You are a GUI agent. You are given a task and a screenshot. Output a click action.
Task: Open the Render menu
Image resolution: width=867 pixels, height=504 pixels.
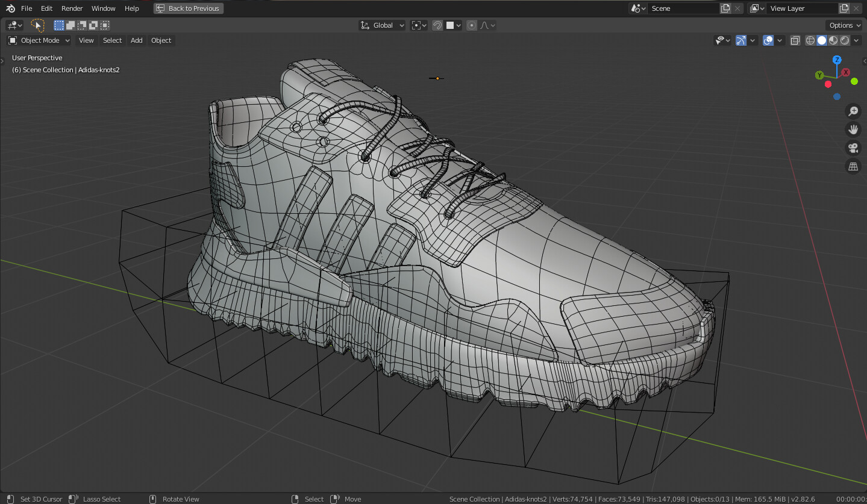pyautogui.click(x=72, y=8)
